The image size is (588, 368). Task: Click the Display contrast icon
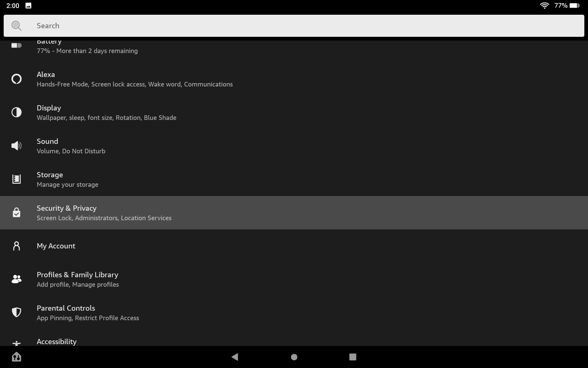pos(17,112)
